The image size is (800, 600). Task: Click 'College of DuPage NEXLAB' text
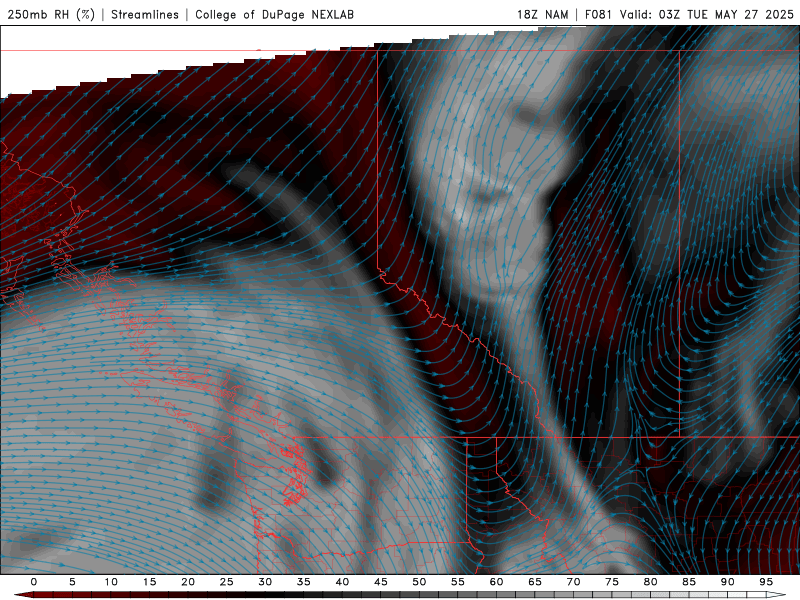(274, 14)
